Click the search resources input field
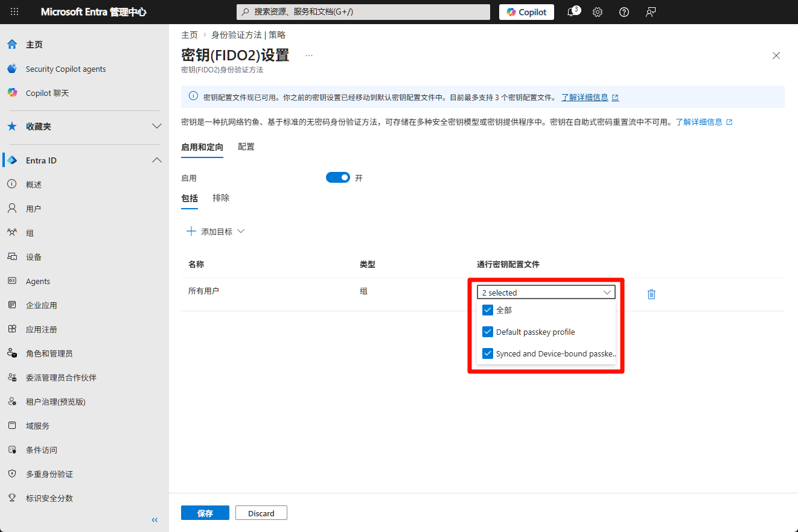This screenshot has width=798, height=532. pos(363,12)
